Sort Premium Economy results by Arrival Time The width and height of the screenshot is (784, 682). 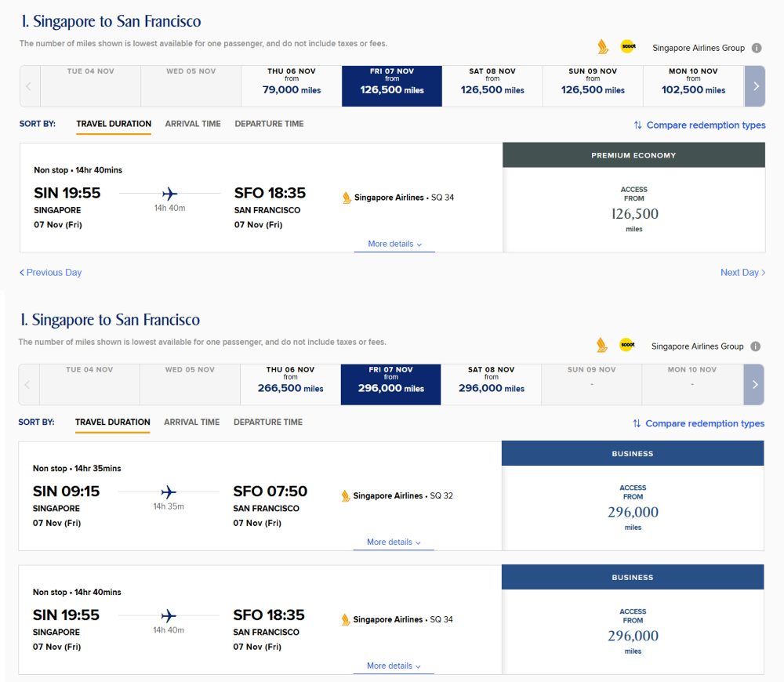(193, 124)
